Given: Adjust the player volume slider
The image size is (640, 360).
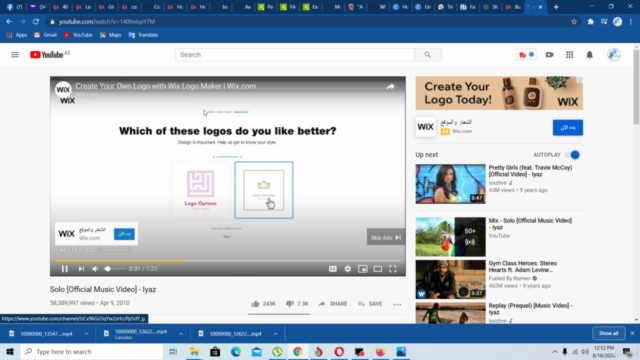Looking at the screenshot, I should [x=114, y=269].
